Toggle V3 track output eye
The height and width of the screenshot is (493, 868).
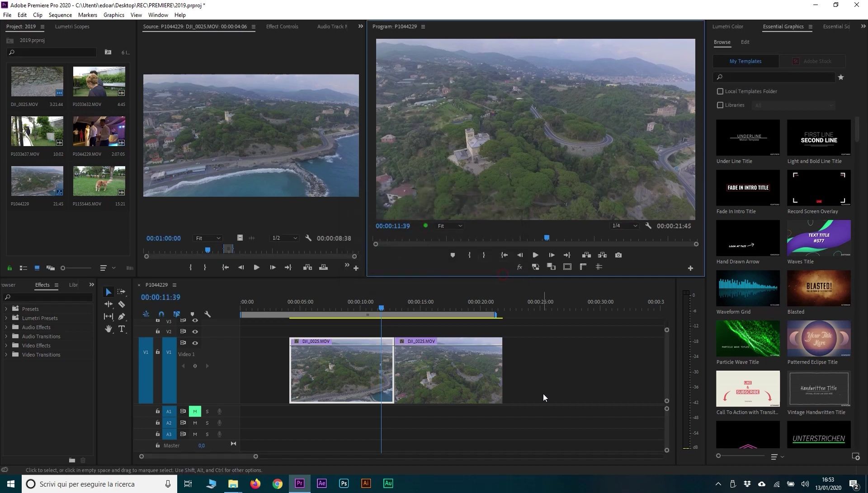(195, 321)
